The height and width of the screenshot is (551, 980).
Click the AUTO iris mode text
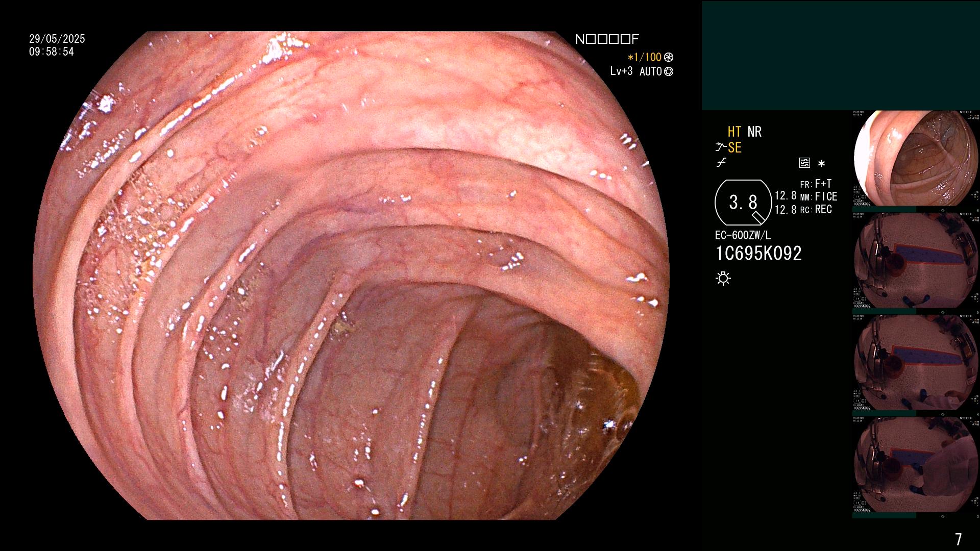pyautogui.click(x=651, y=71)
